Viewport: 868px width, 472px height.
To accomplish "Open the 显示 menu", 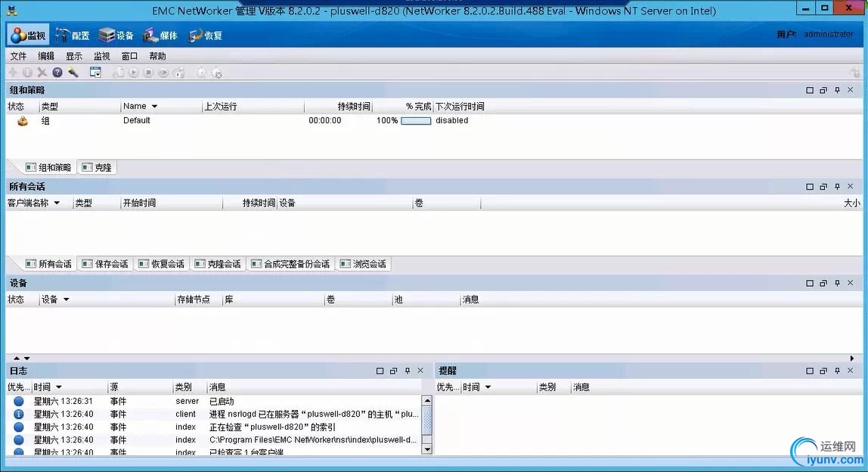I will (x=73, y=56).
